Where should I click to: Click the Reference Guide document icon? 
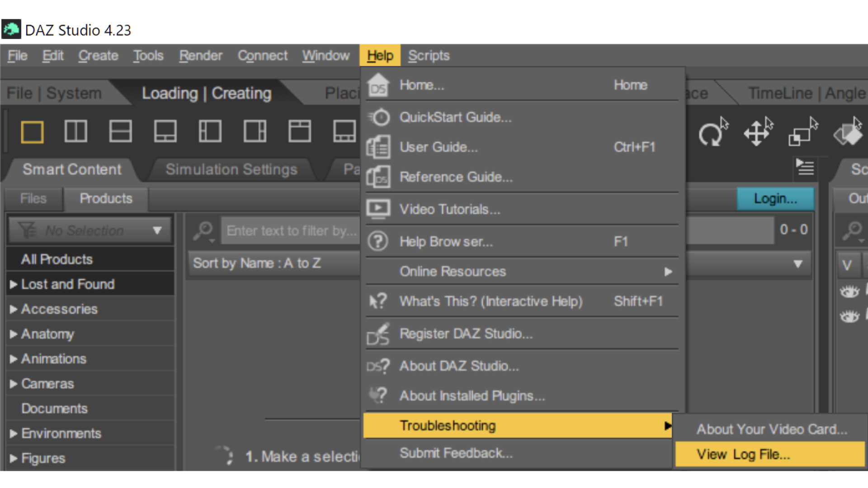378,177
